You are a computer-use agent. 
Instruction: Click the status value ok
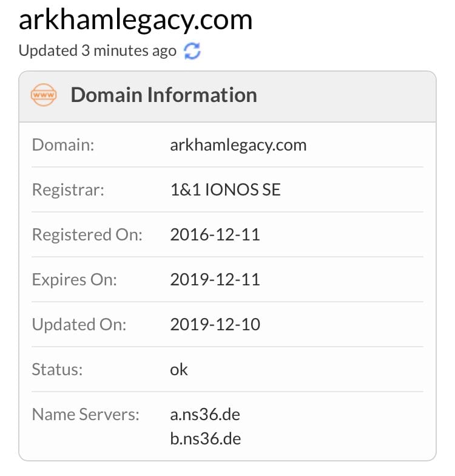179,369
